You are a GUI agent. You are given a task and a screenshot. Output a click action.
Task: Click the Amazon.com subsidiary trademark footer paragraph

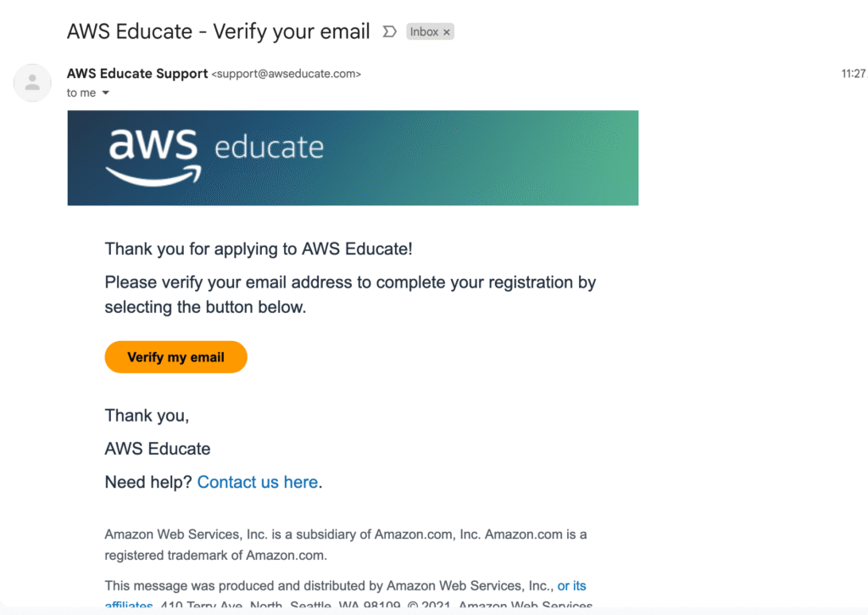346,545
